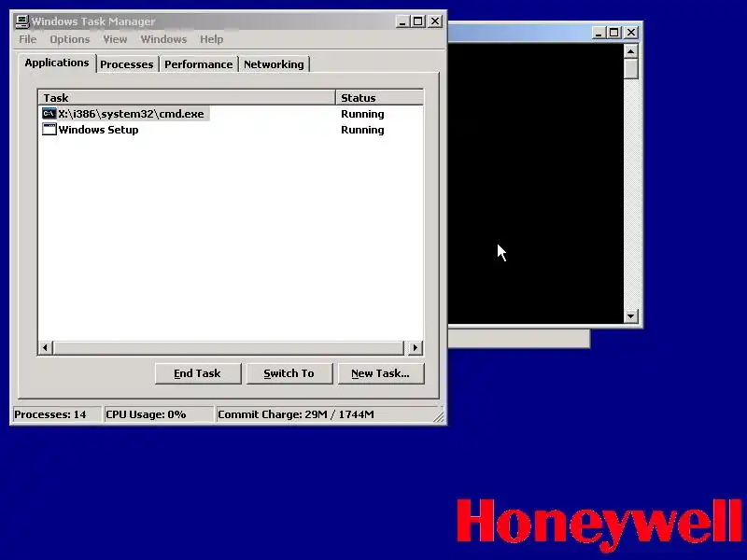747x560 pixels.
Task: Open the Options menu
Action: click(x=69, y=39)
